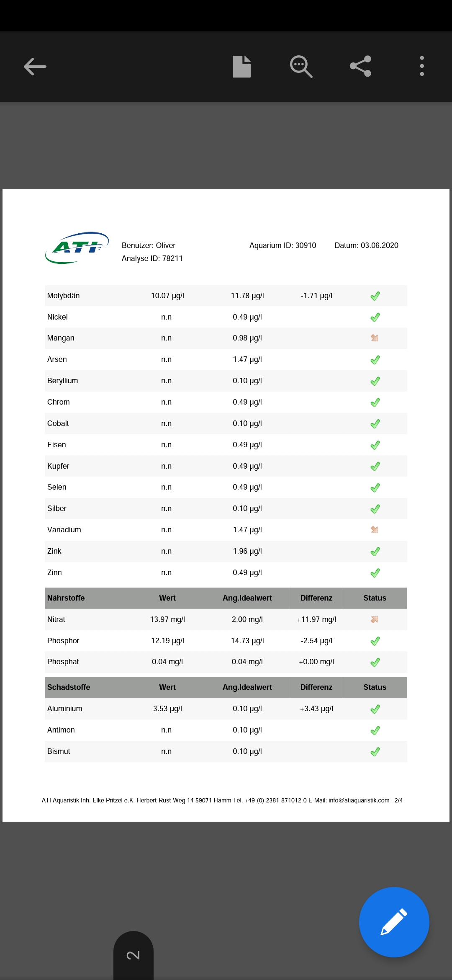This screenshot has width=452, height=980.
Task: Tap the Analyse ID: 78211 text
Action: [x=152, y=258]
